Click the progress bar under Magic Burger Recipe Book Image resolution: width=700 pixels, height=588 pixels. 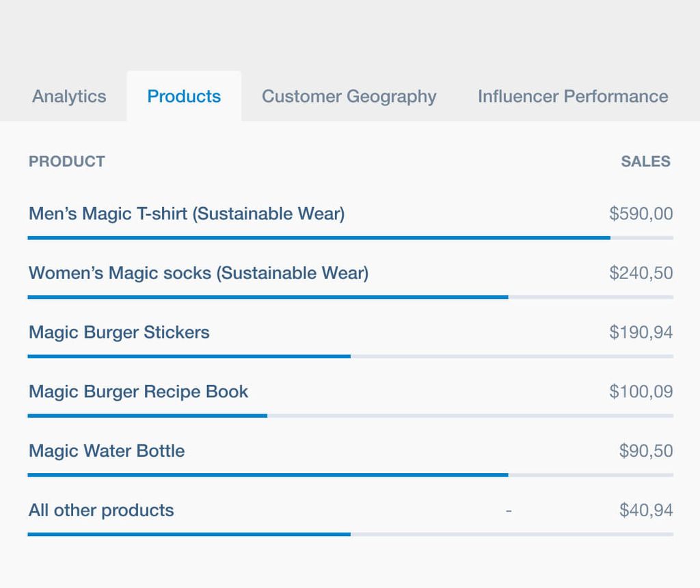point(350,416)
